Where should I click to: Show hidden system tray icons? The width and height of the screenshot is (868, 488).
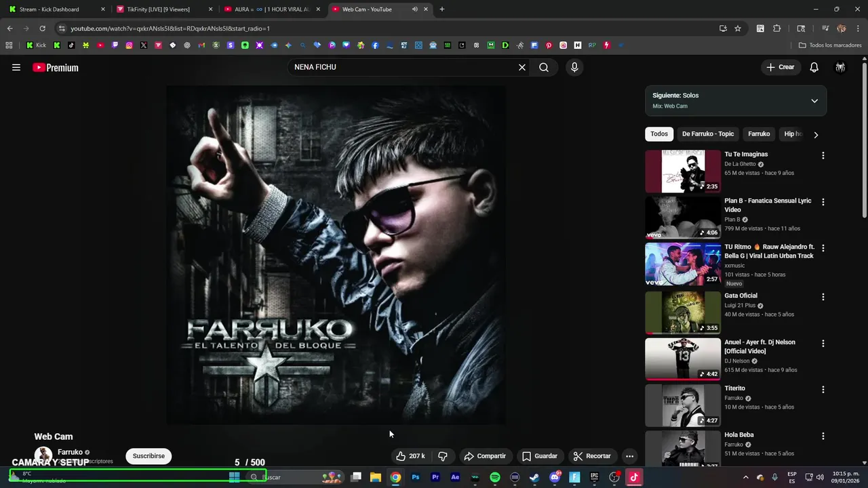[x=746, y=477]
